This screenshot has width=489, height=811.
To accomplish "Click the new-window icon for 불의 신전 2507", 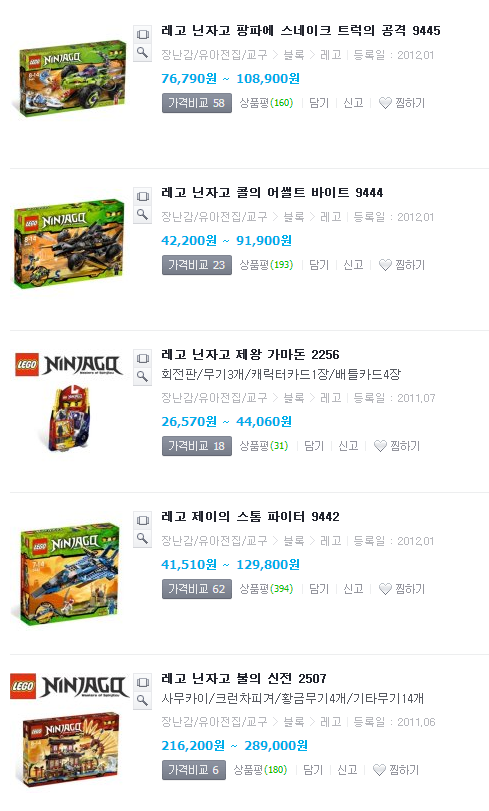I will [142, 682].
